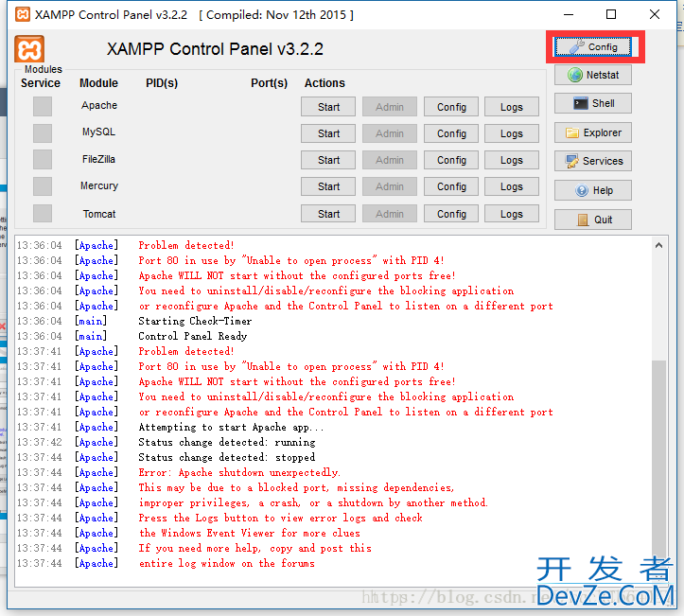The width and height of the screenshot is (684, 616).
Task: Open the Apache Config dropdown button
Action: (451, 107)
